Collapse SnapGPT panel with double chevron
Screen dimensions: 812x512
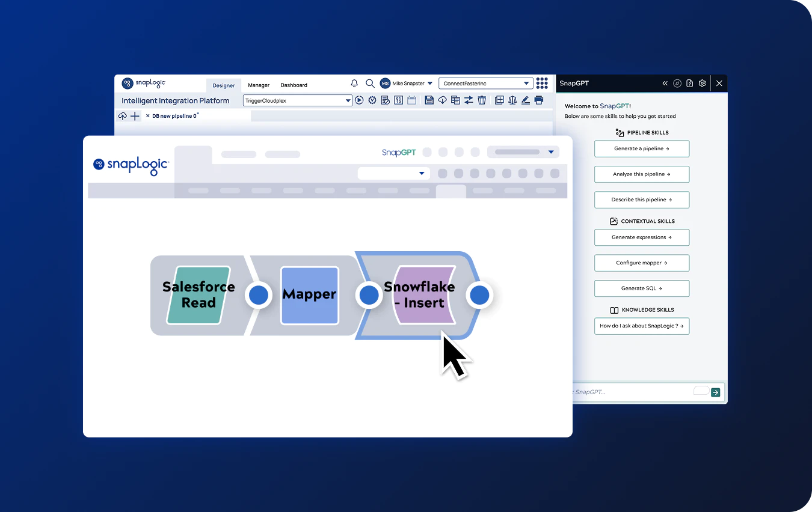pyautogui.click(x=665, y=84)
